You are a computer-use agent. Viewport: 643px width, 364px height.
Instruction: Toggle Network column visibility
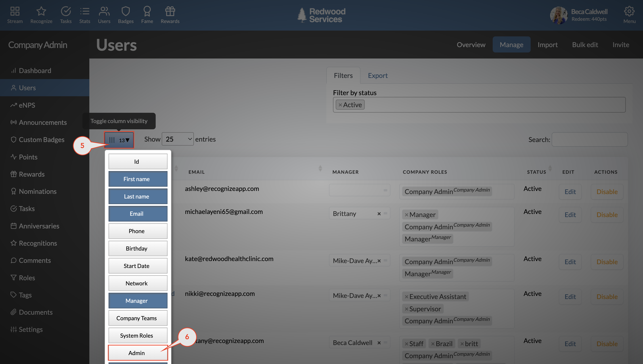(138, 283)
